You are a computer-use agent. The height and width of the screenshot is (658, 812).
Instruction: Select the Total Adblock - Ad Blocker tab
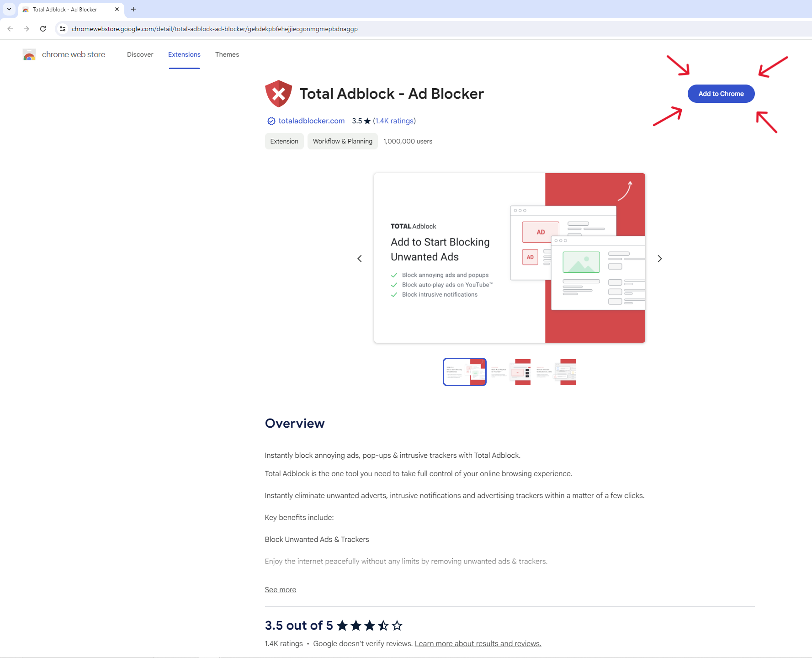(71, 10)
